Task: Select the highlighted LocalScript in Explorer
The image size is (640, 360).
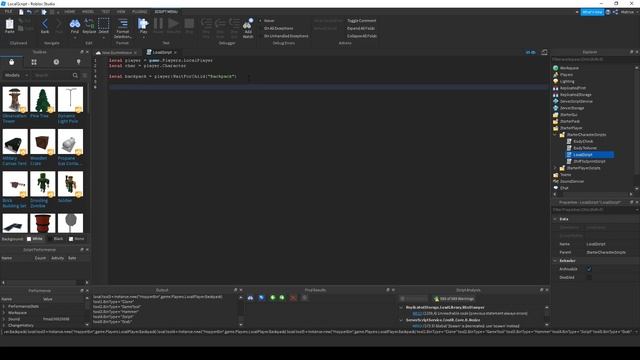Action: pos(590,155)
